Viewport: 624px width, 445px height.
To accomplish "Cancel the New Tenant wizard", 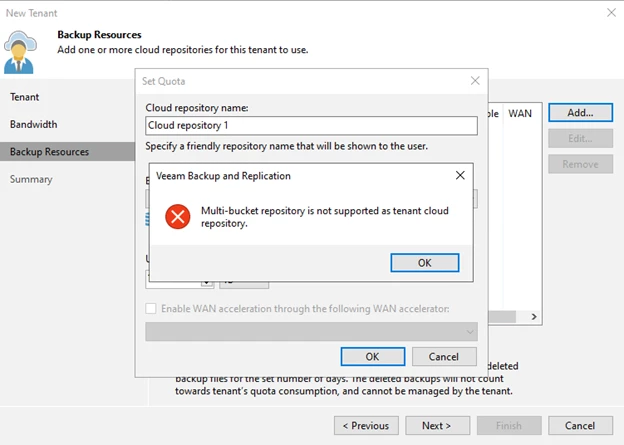I will click(580, 425).
